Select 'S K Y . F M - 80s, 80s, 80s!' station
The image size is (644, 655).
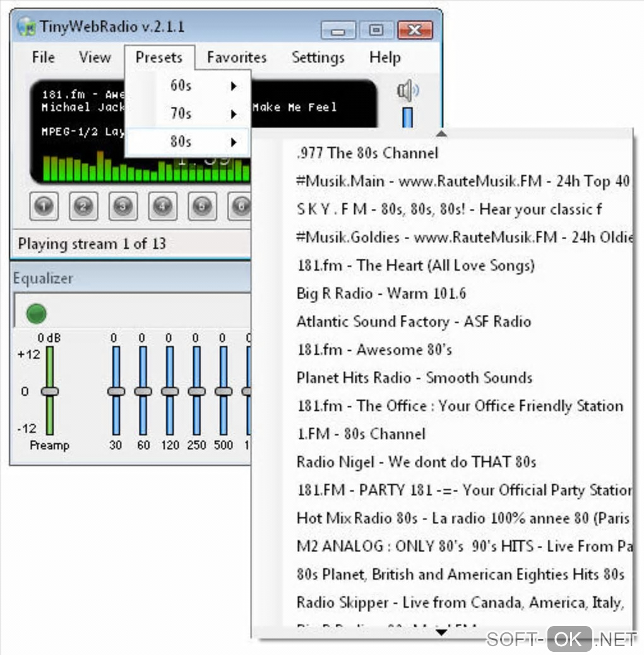[442, 209]
